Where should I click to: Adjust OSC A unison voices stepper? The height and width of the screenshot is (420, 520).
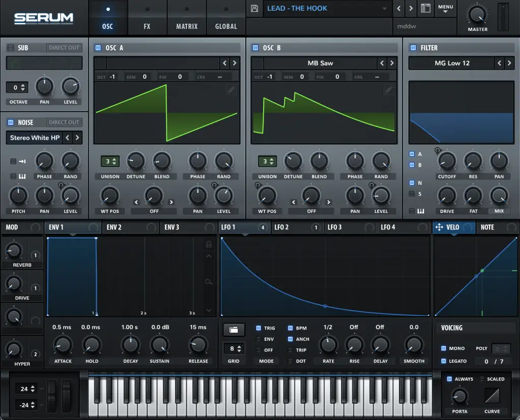(110, 161)
